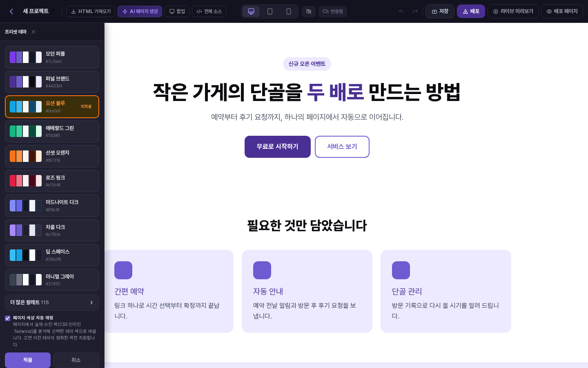Screen dimensions: 588x368
Task: Click the 신규 오픈 이벤트 badge
Action: 307,64
